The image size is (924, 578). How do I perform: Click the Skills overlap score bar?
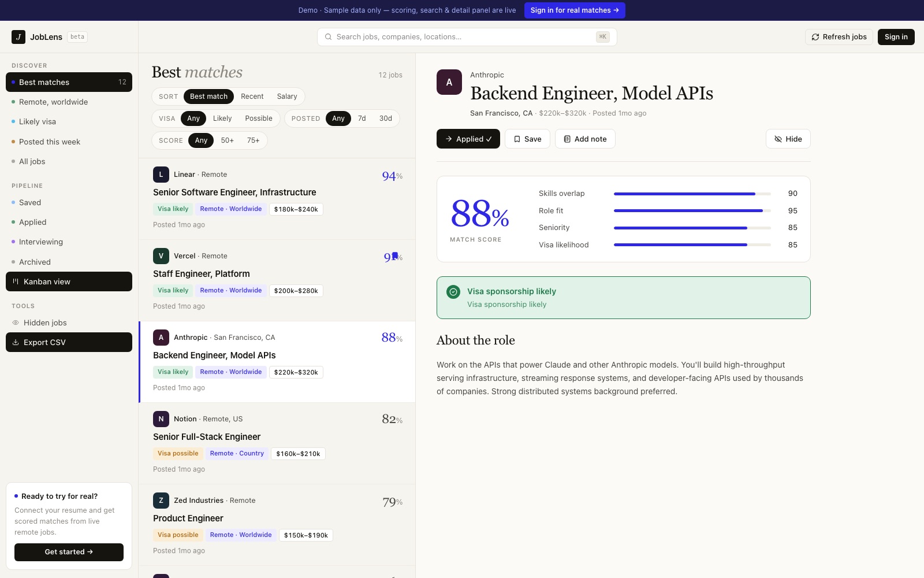692,194
